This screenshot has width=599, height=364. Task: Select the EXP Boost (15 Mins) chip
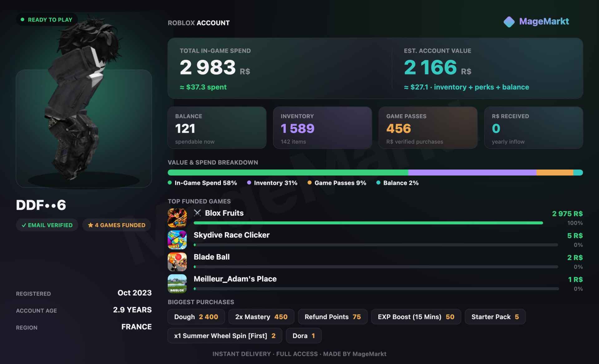coord(416,317)
